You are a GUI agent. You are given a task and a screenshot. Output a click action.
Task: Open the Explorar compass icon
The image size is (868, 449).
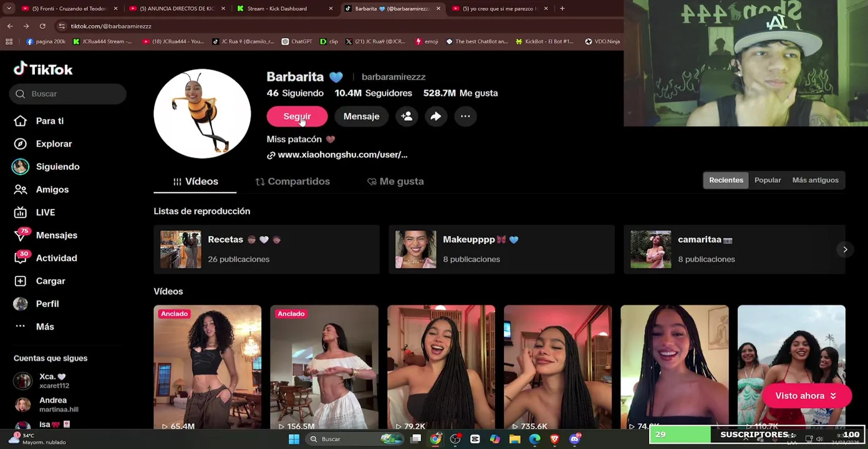(x=21, y=144)
